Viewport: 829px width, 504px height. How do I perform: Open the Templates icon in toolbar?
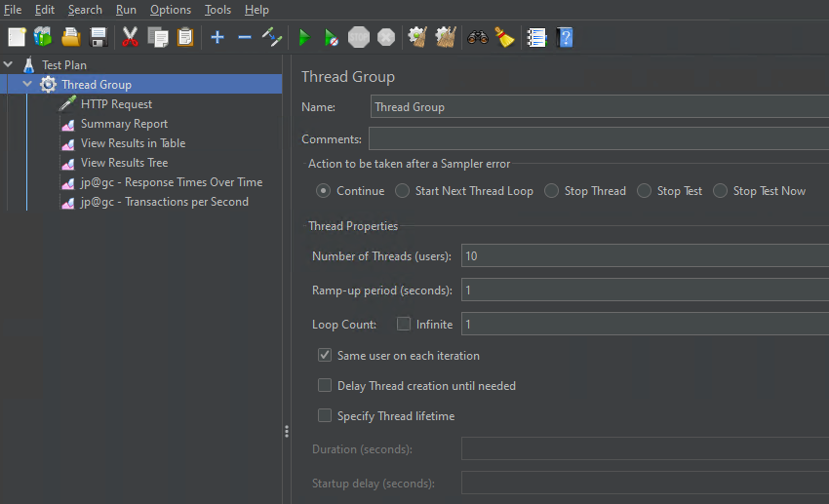click(43, 37)
